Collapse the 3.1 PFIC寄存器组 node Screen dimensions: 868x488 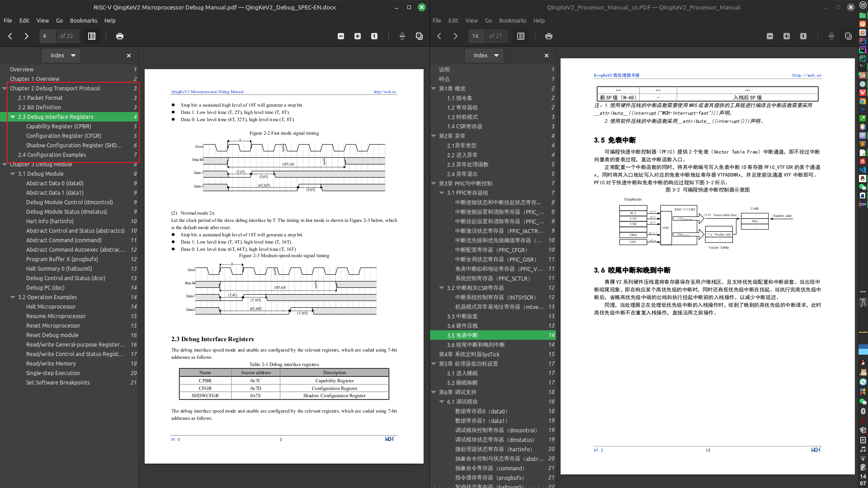pyautogui.click(x=442, y=193)
